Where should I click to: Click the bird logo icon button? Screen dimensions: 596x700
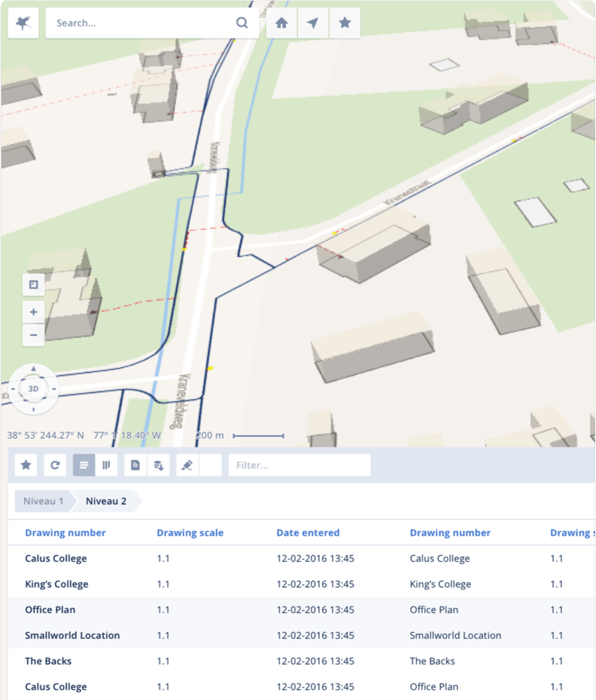(x=23, y=23)
